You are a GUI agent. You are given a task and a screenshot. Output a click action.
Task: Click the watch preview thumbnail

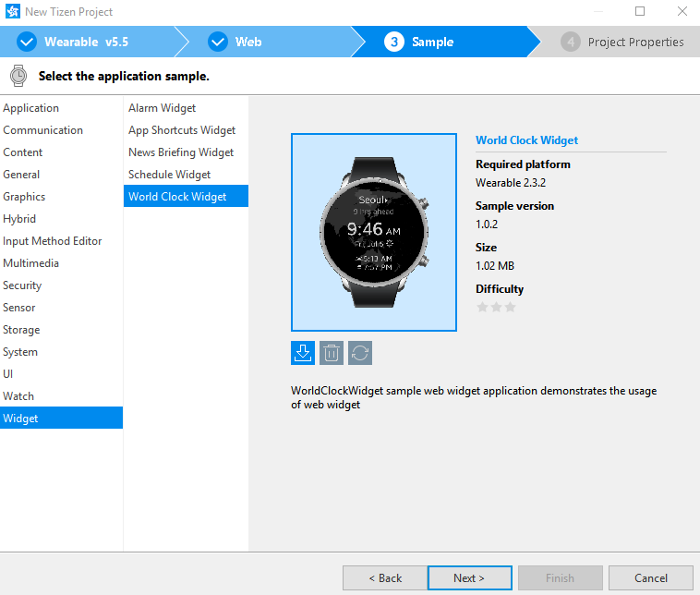373,232
